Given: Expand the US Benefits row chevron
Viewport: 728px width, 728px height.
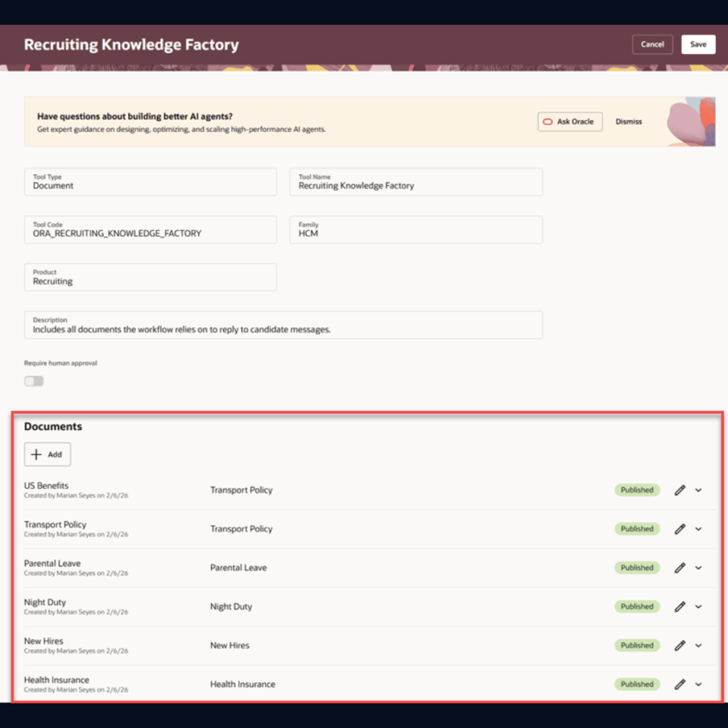Looking at the screenshot, I should 698,490.
